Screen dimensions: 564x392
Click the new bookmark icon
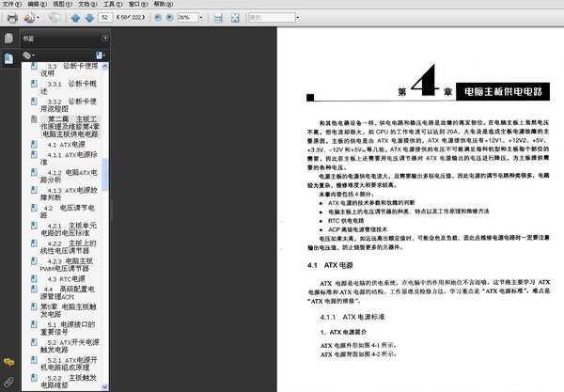click(x=100, y=55)
